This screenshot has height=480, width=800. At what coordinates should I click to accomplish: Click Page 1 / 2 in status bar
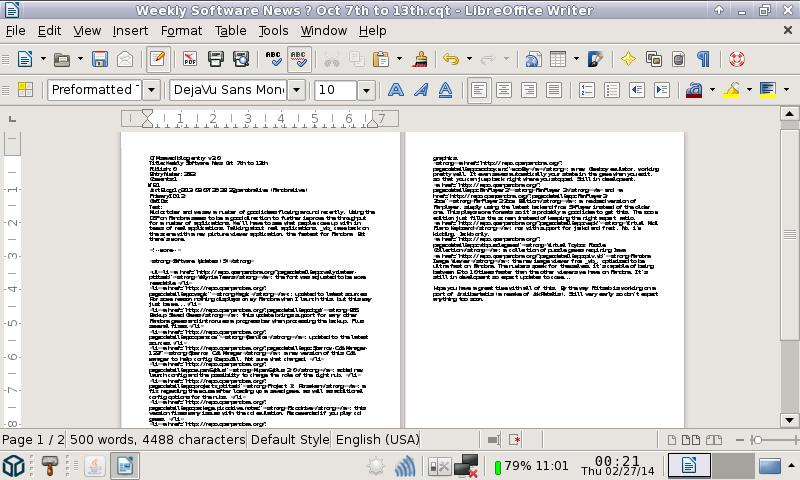click(x=33, y=439)
